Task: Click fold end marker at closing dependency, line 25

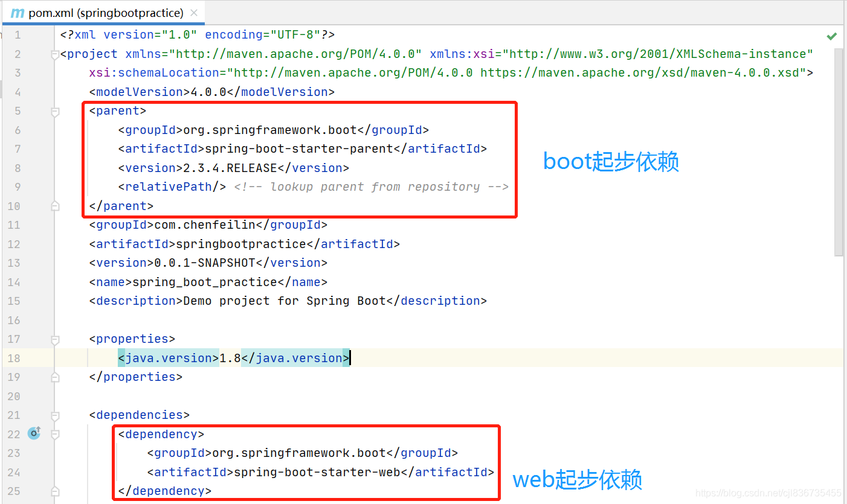Action: tap(55, 491)
